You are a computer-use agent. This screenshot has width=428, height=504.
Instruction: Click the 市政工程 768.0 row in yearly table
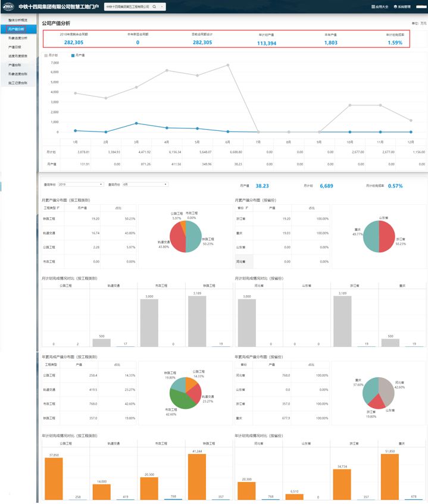click(x=89, y=404)
